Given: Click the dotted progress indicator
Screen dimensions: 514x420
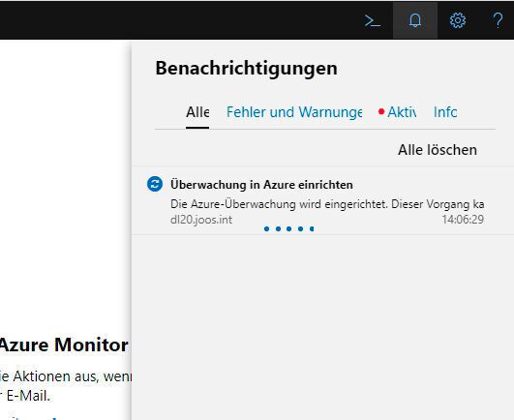Looking at the screenshot, I should [x=288, y=228].
